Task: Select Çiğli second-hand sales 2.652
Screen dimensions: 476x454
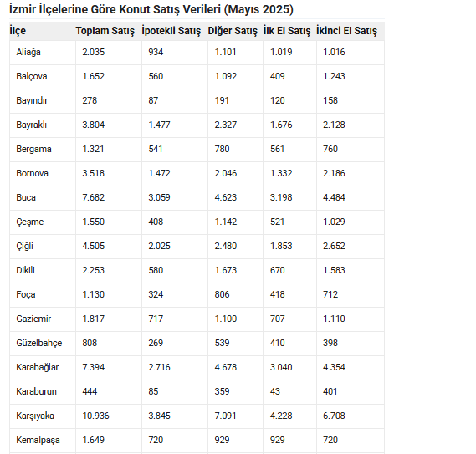Action: click(334, 246)
